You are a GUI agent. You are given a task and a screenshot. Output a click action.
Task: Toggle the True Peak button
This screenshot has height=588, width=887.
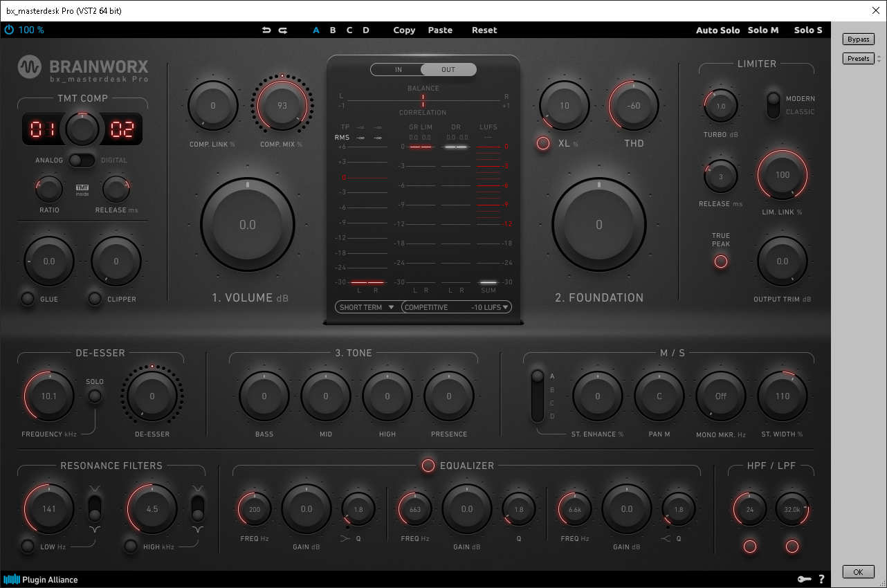click(x=721, y=261)
